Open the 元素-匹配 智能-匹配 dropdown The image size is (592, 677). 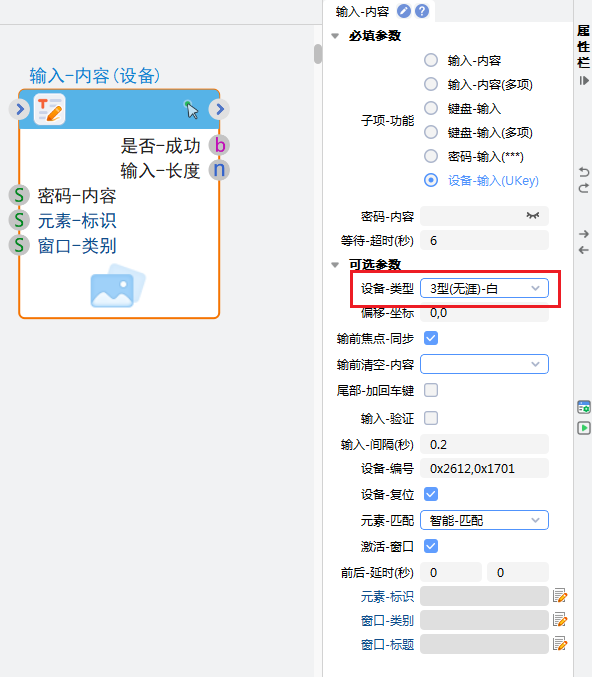point(484,520)
